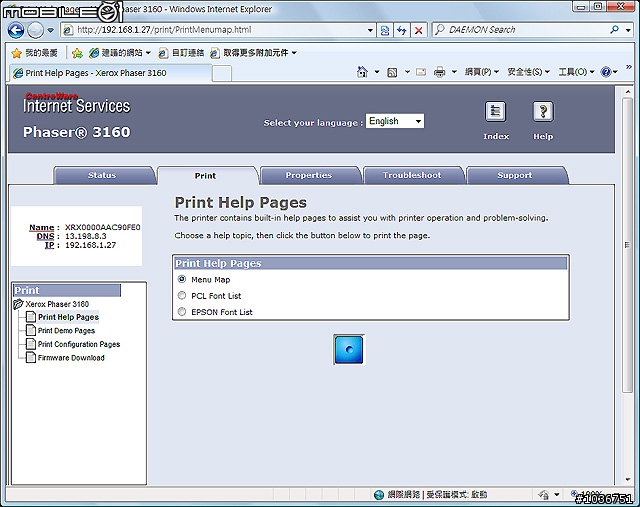Click the browser Forward arrow button

click(36, 30)
